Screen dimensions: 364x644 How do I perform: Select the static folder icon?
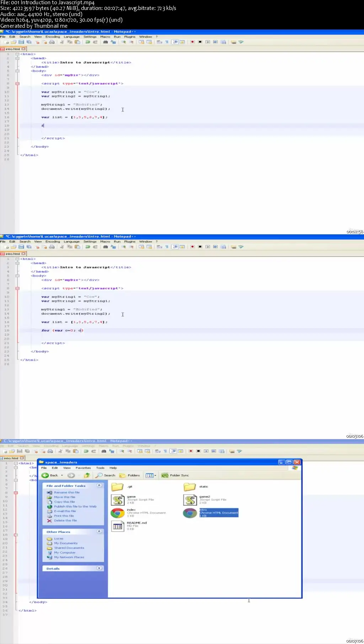190,487
